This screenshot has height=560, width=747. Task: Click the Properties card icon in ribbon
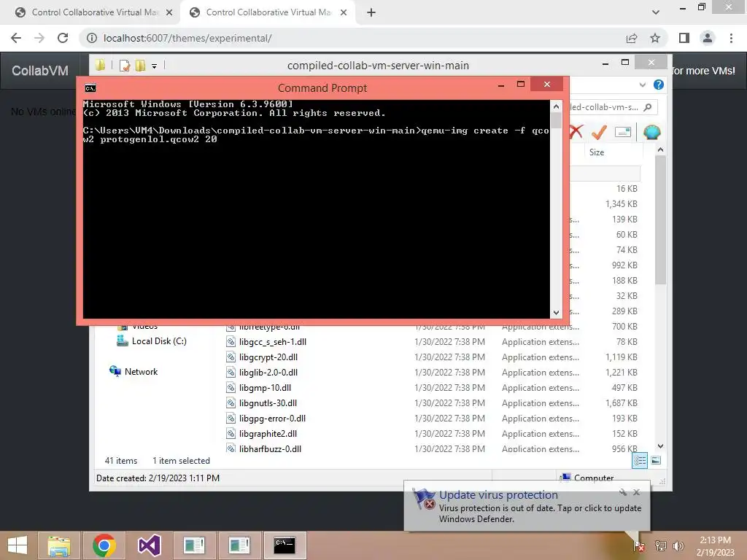click(x=623, y=132)
